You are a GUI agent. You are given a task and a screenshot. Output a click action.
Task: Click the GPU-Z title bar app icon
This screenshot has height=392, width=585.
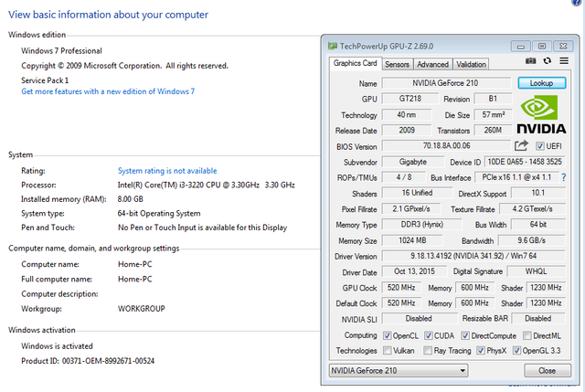333,47
